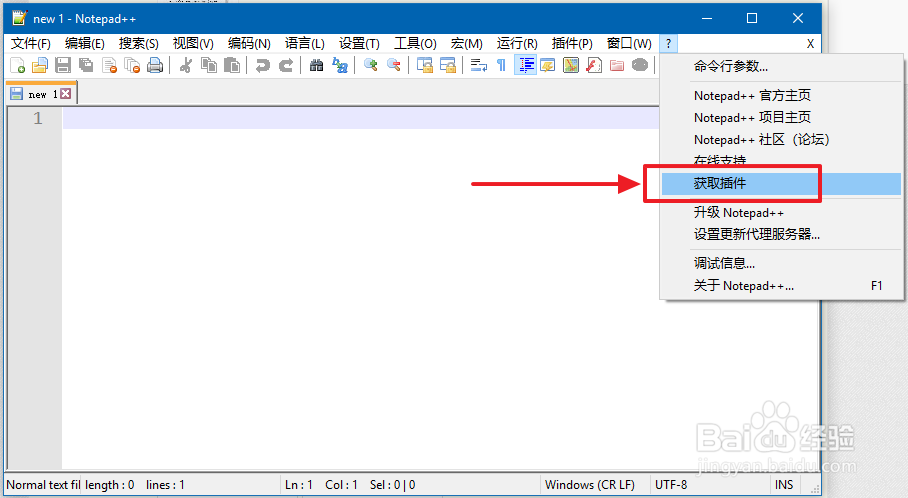The width and height of the screenshot is (908, 498).
Task: Open the 搜索(S) menu
Action: coord(138,43)
